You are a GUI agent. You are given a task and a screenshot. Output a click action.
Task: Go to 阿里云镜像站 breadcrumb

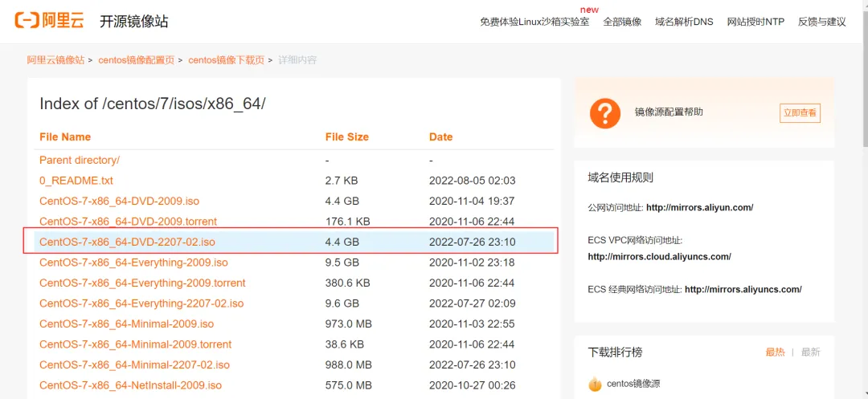tap(56, 60)
